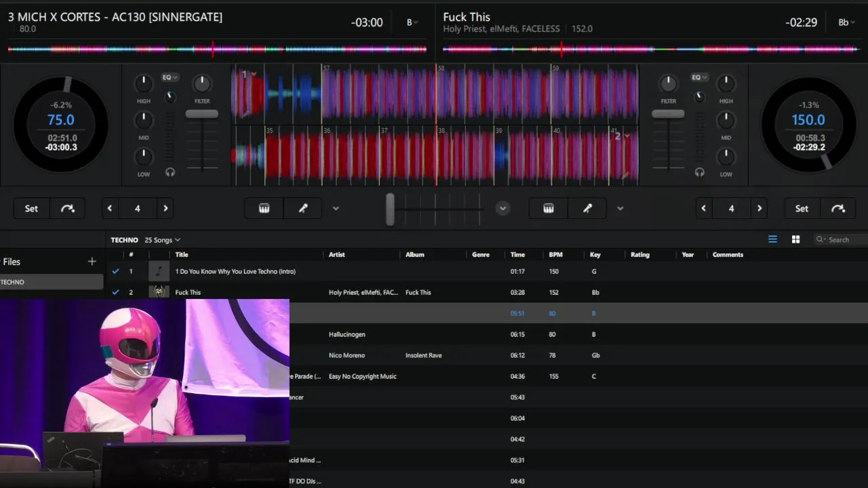This screenshot has width=868, height=488.
Task: Open the 25 Songs dropdown
Action: (x=163, y=240)
